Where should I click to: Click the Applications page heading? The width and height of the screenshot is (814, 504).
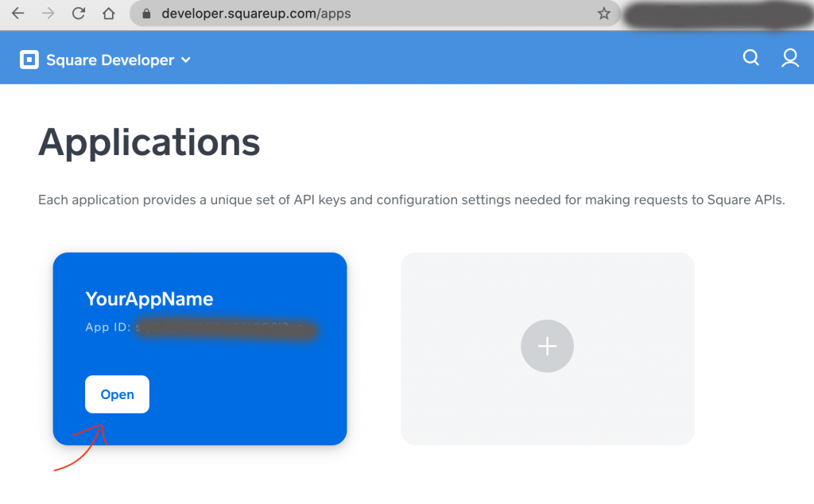pos(149,143)
